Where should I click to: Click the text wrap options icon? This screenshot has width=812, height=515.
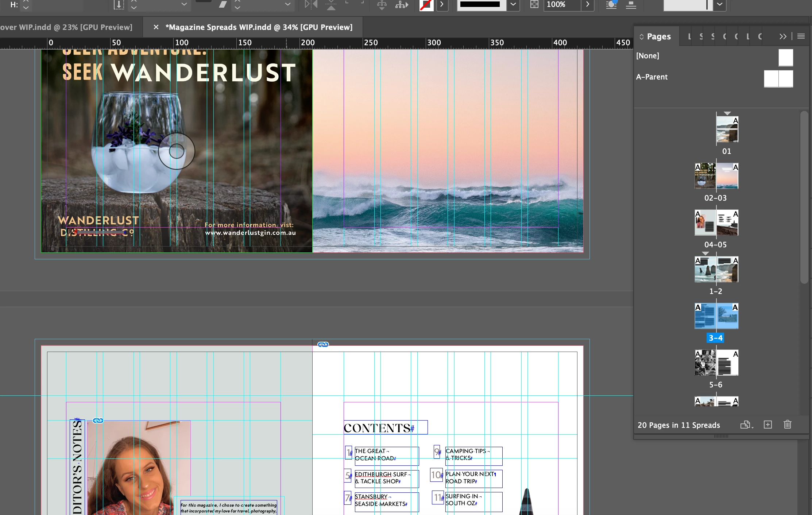click(611, 5)
